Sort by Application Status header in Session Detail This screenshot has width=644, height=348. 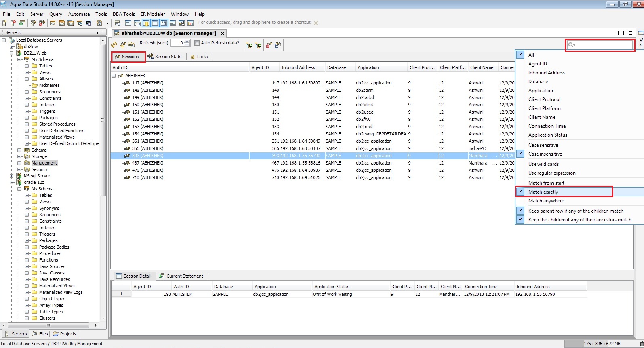point(351,287)
